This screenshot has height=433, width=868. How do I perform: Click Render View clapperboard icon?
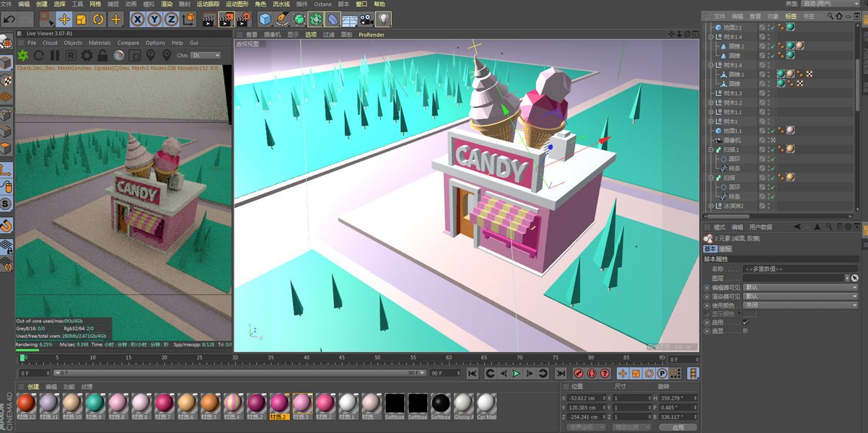[208, 19]
